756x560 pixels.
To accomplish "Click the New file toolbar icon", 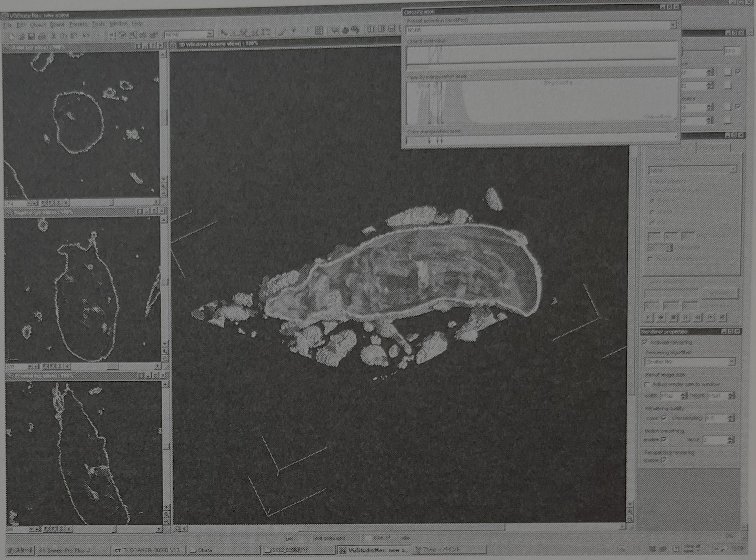I will coord(11,36).
